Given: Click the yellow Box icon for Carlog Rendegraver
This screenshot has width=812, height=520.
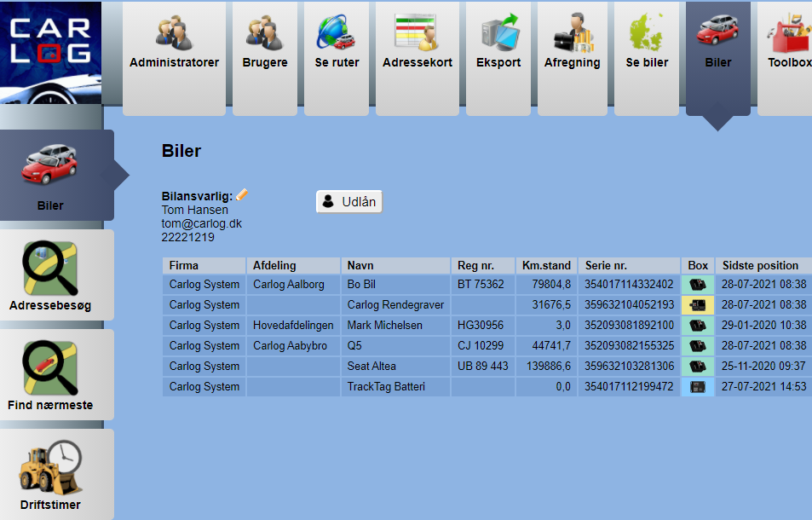Looking at the screenshot, I should coord(698,304).
